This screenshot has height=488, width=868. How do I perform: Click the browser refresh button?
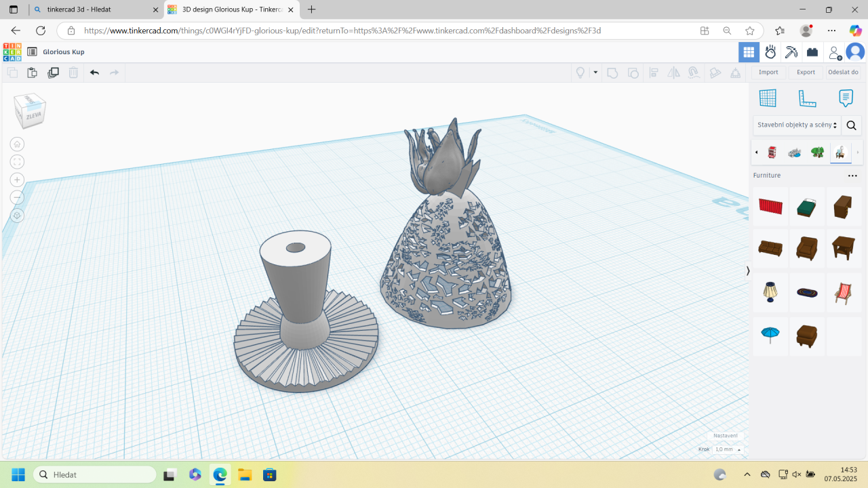click(x=41, y=30)
